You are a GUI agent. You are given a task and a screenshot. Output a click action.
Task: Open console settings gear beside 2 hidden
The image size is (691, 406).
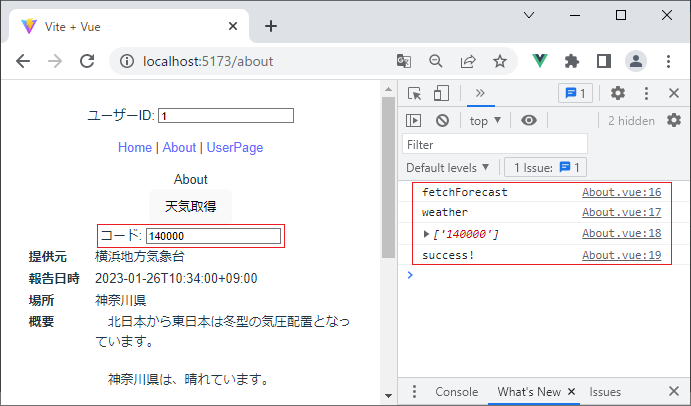(x=673, y=120)
